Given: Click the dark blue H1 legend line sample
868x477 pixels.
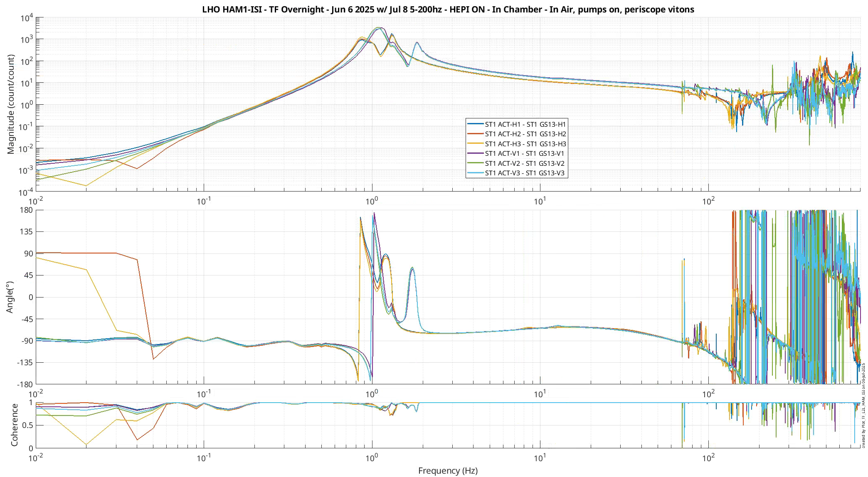Looking at the screenshot, I should point(475,124).
